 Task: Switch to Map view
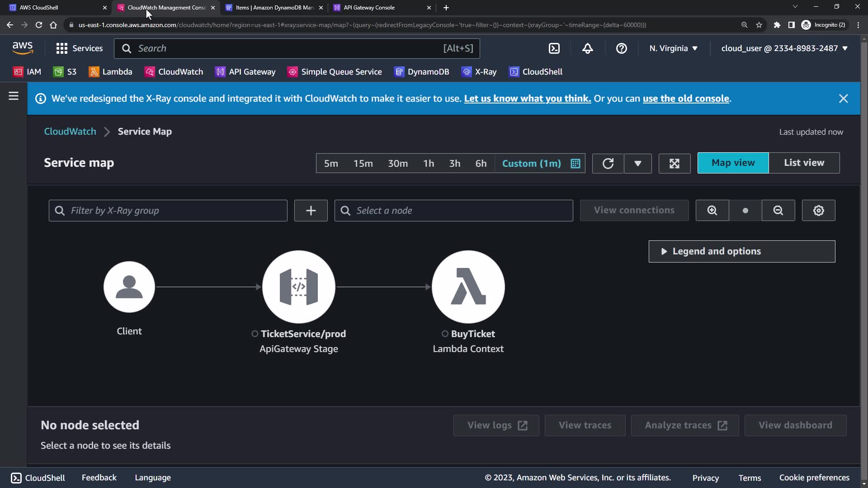[733, 163]
